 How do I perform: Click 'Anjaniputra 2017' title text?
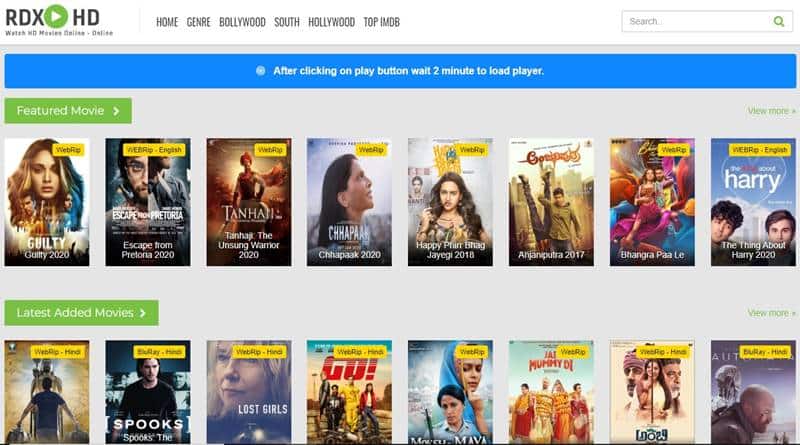552,255
